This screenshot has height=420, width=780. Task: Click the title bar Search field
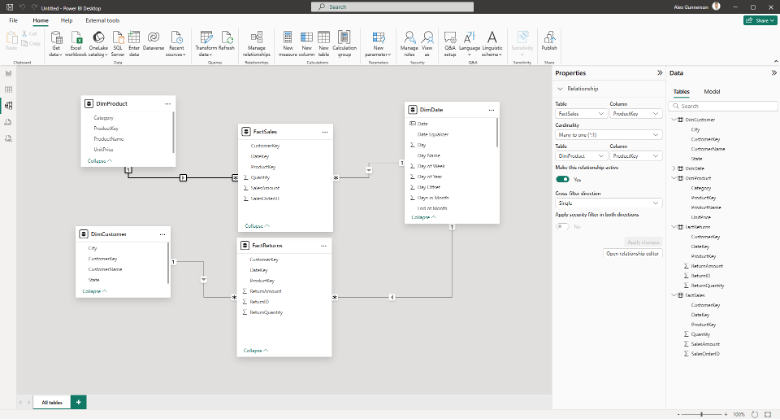pyautogui.click(x=392, y=7)
